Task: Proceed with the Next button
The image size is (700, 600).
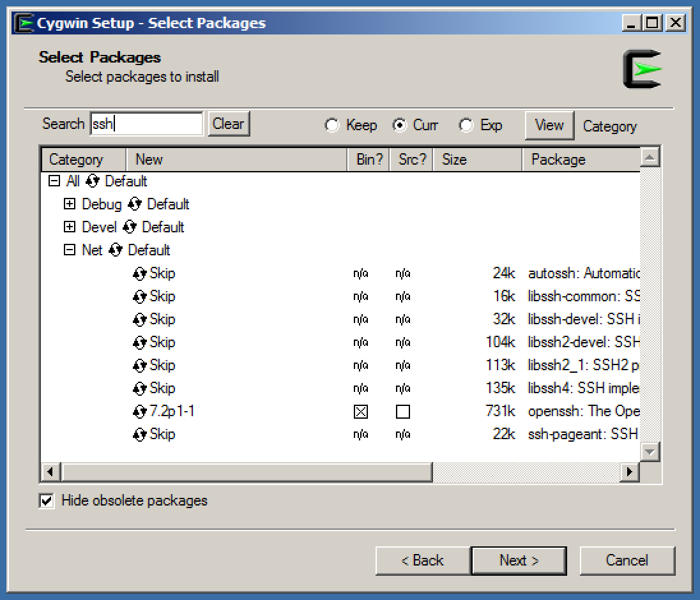Action: pos(519,560)
